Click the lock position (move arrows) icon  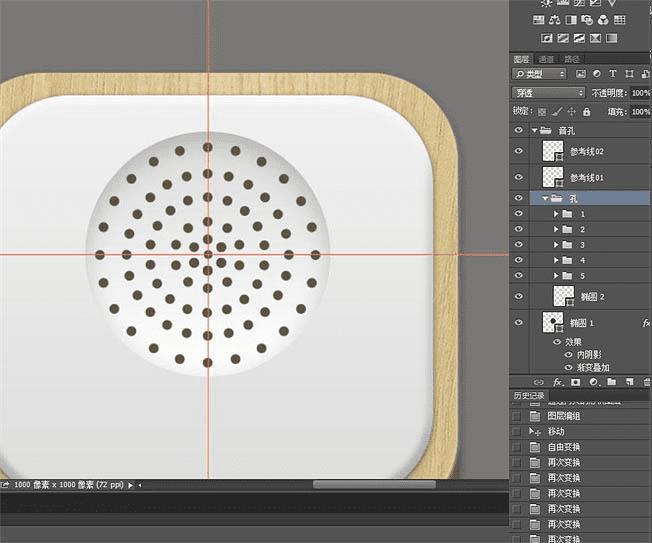point(570,111)
